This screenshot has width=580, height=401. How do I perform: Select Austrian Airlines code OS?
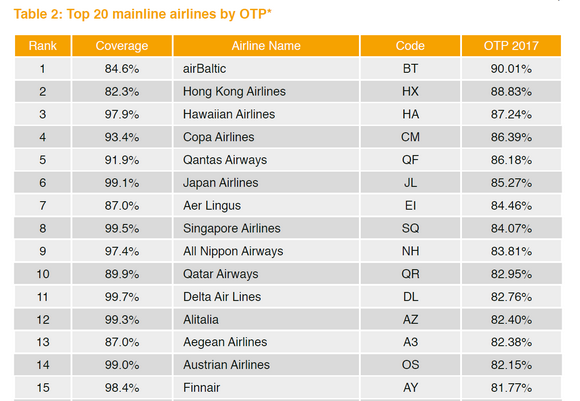[410, 365]
